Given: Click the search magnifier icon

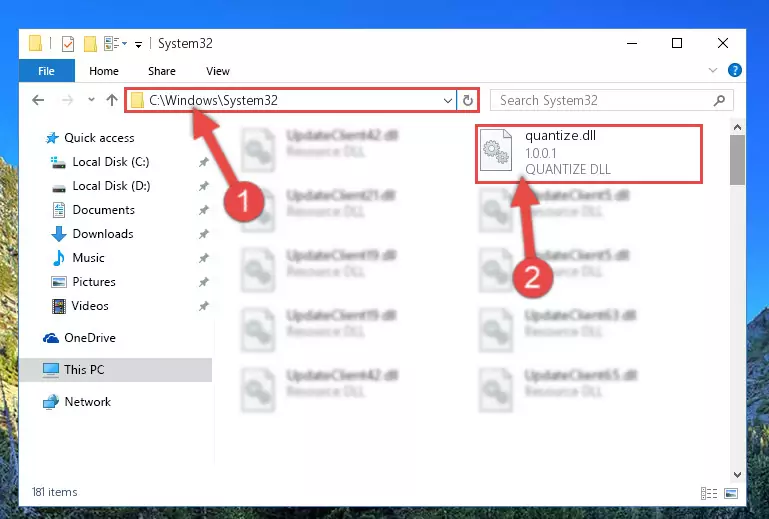Looking at the screenshot, I should point(719,101).
